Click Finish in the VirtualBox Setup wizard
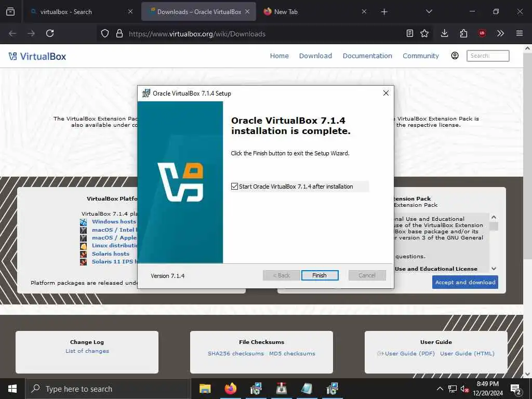This screenshot has height=399, width=532. [320, 275]
